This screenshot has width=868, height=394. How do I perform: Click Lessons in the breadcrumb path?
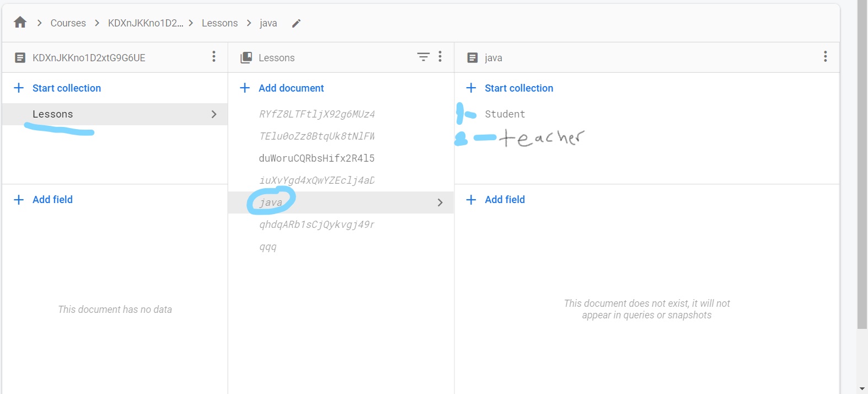[x=219, y=23]
